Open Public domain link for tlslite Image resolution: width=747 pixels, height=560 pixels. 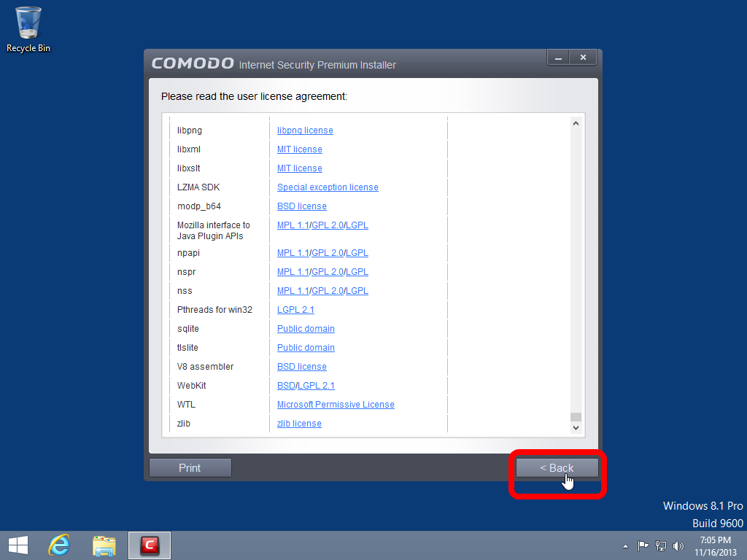pos(306,348)
